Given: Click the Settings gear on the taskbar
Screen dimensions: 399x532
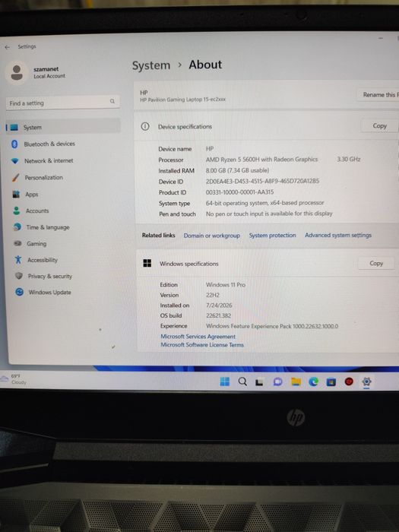Looking at the screenshot, I should click(x=366, y=382).
